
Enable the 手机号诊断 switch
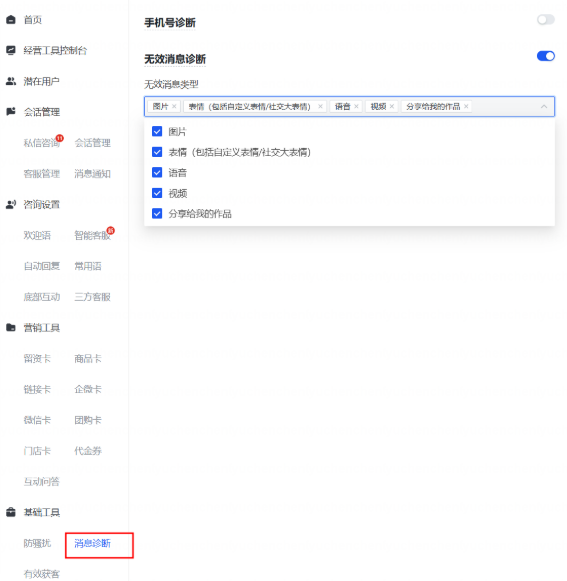546,20
